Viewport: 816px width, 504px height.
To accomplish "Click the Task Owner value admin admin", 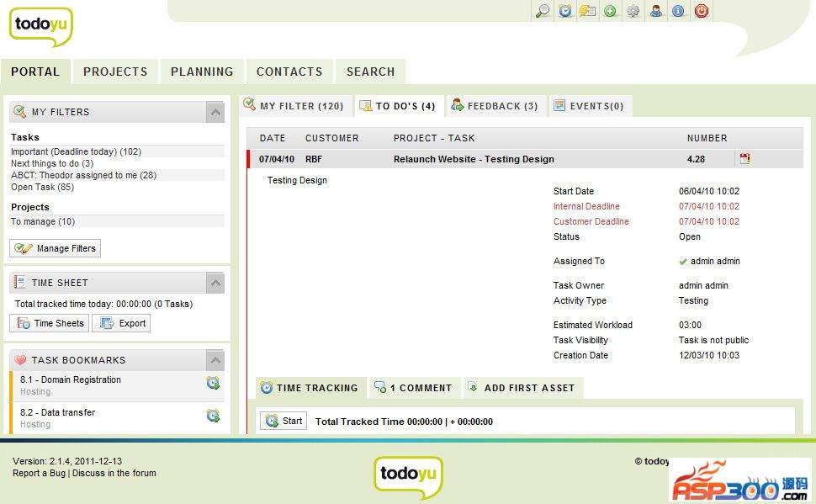I will (x=703, y=286).
